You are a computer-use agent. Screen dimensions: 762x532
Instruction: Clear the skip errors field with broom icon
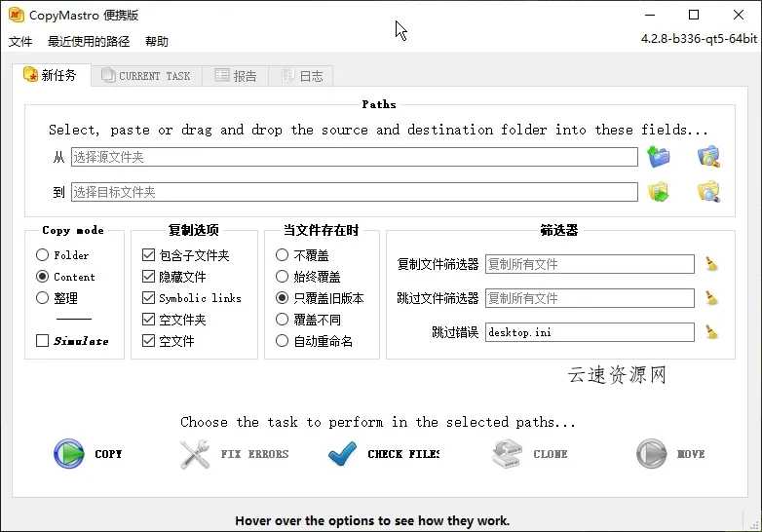tap(711, 332)
